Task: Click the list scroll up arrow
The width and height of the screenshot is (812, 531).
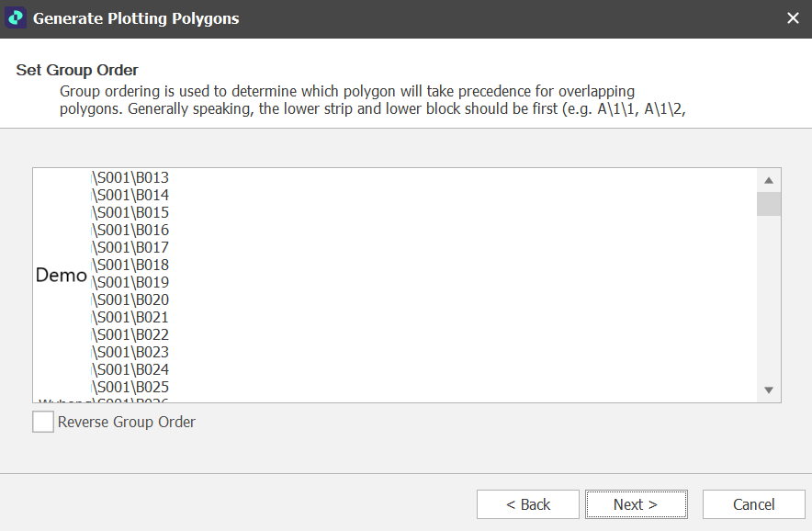Action: tap(769, 180)
